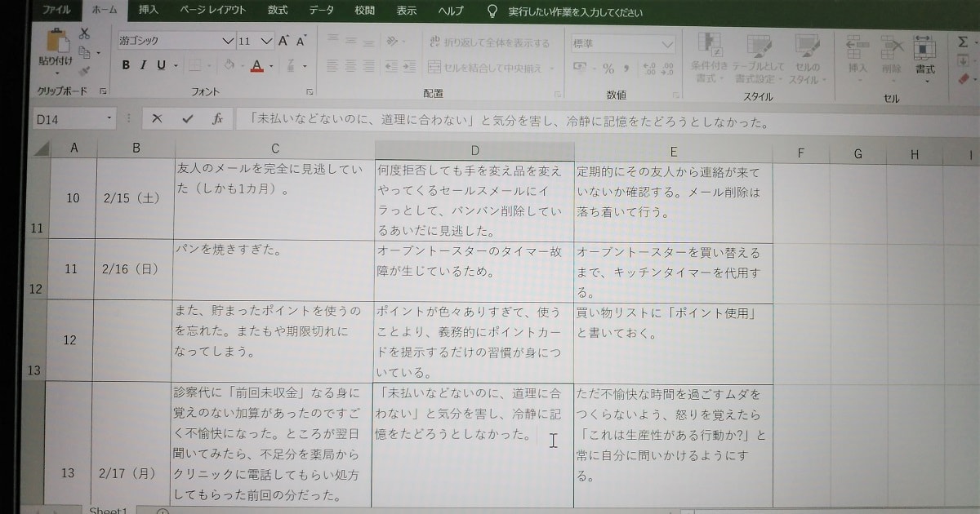This screenshot has width=980, height=514.
Task: Toggle align text left
Action: point(332,66)
